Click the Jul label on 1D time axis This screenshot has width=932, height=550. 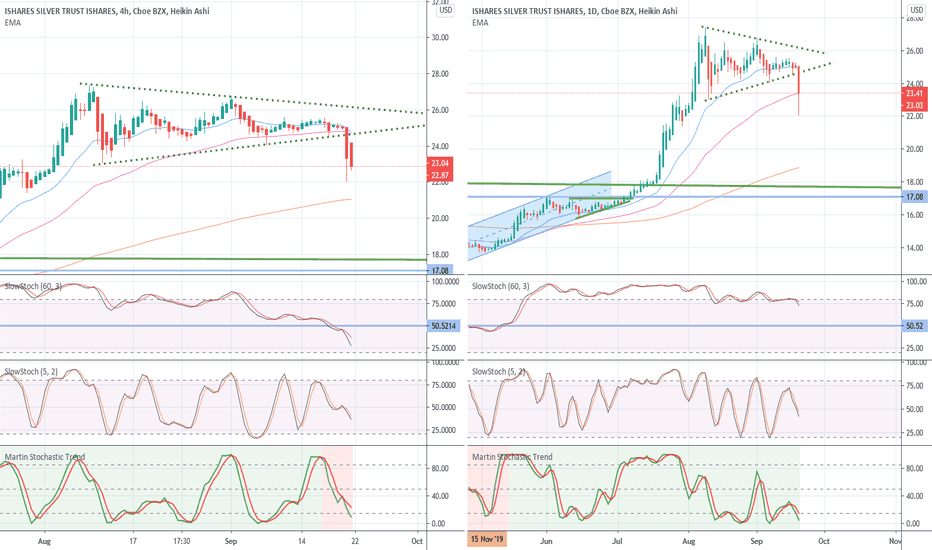click(618, 541)
